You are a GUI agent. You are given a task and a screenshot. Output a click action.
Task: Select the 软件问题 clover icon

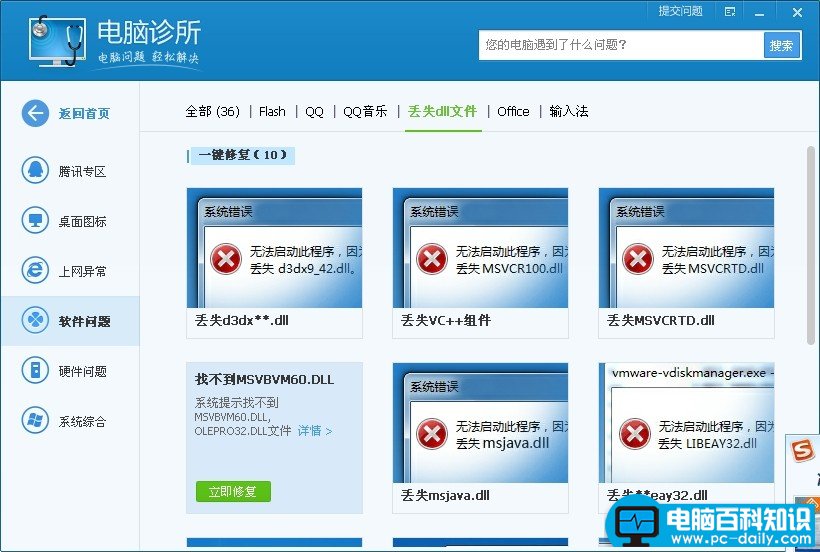(x=35, y=320)
